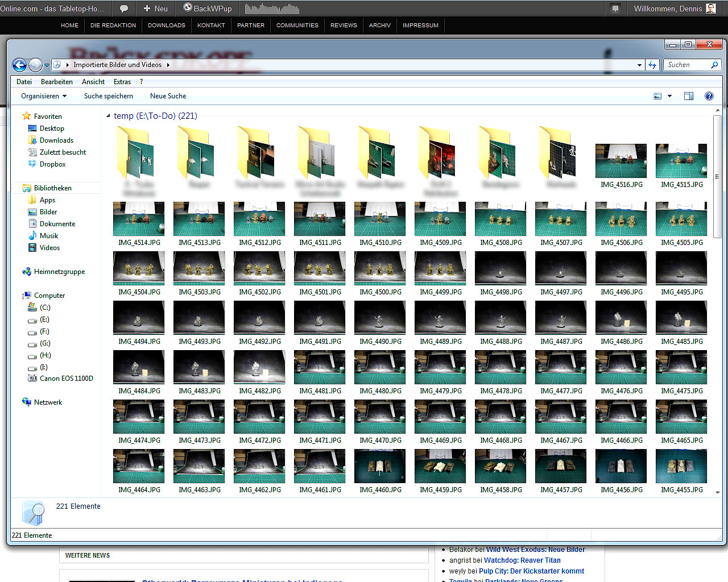The height and width of the screenshot is (582, 728).
Task: Select thumbnail IMG_4499.JPG
Action: coord(440,273)
